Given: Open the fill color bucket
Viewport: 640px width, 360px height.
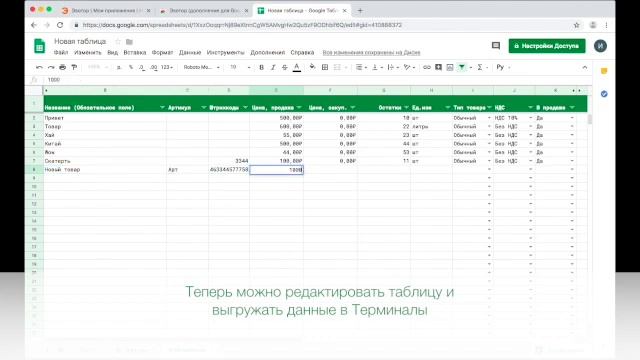Looking at the screenshot, I should (x=312, y=67).
